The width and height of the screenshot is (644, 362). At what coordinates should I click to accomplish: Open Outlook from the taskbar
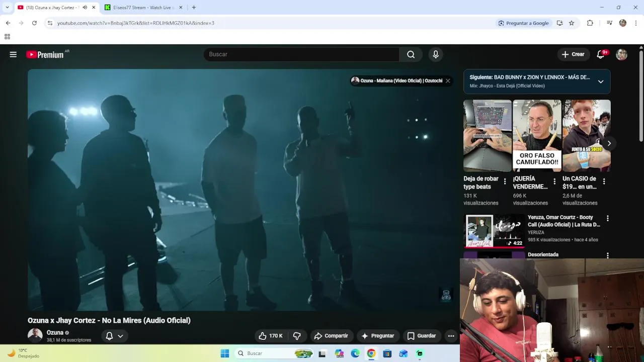[x=404, y=353]
